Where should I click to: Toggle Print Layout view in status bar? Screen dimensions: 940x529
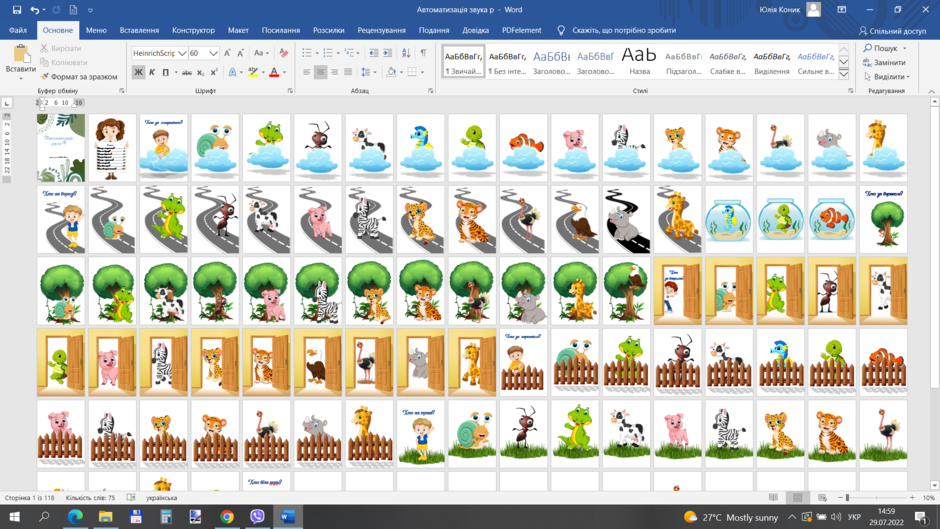(x=797, y=497)
